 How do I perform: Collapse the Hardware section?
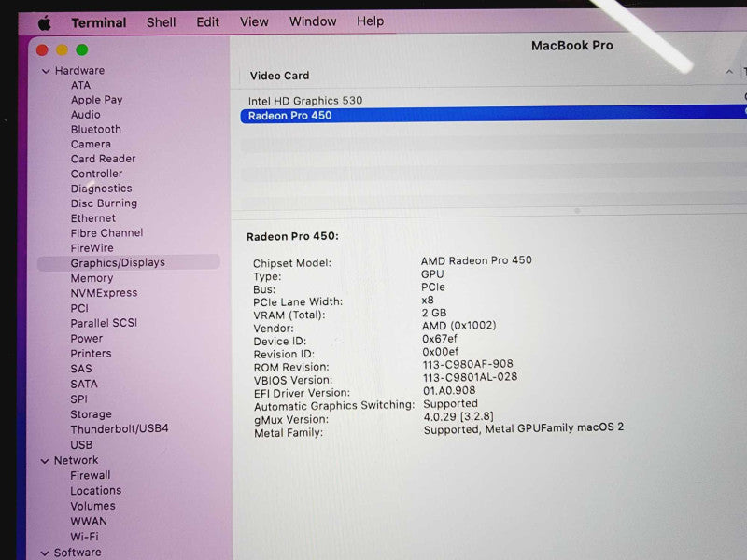(x=46, y=71)
